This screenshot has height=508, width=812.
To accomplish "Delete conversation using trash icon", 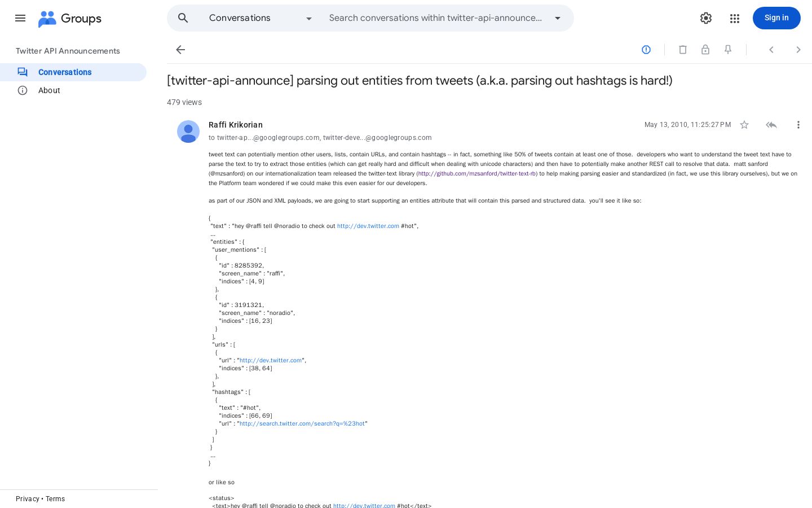I will coord(683,50).
